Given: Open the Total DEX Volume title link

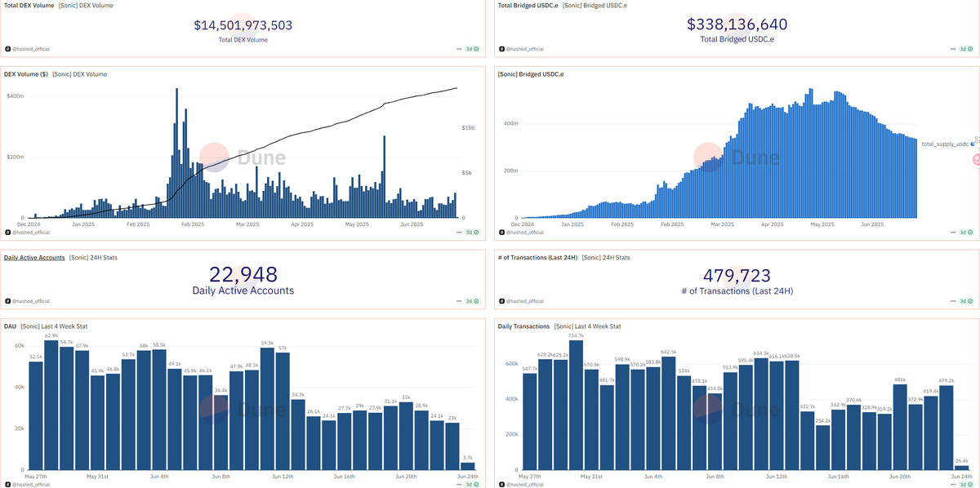Looking at the screenshot, I should pos(29,6).
